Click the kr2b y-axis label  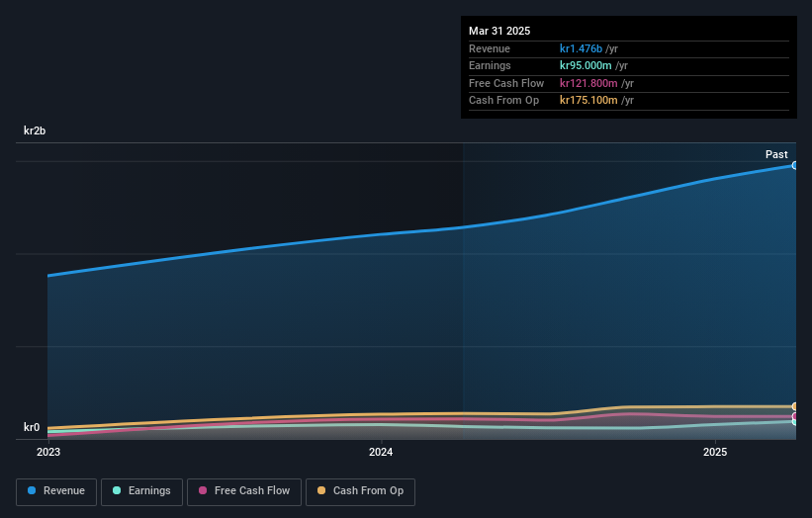(x=35, y=130)
